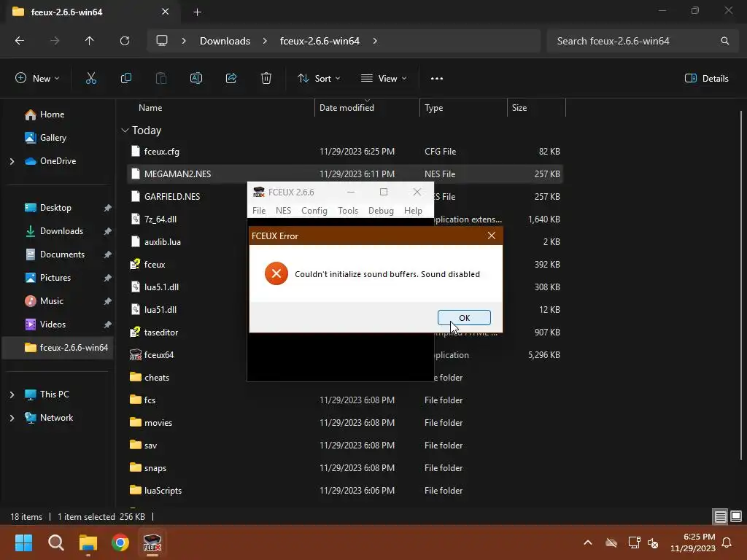Select fceux-2.6.6-win64 in navigation pane
This screenshot has height=560, width=747.
pos(58,348)
